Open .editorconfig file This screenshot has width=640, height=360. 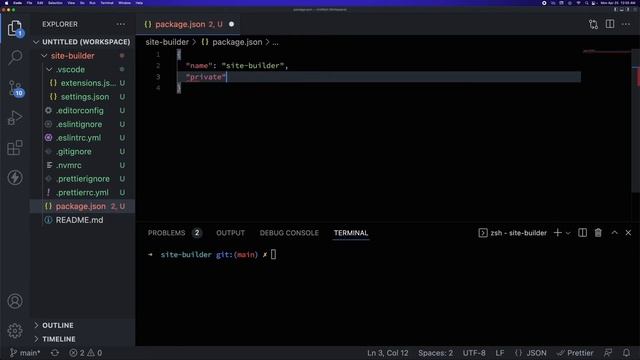(x=82, y=111)
